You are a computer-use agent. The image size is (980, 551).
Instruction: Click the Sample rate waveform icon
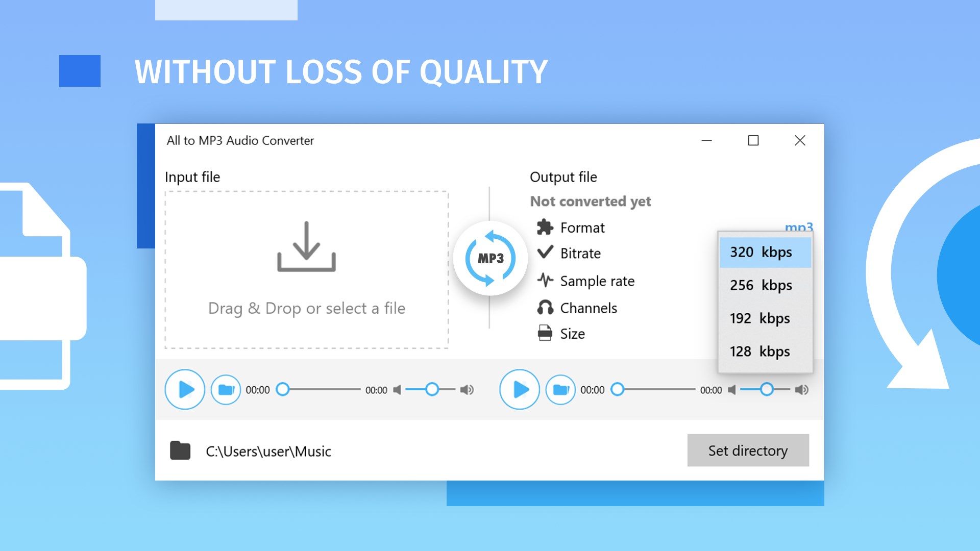[x=544, y=281]
